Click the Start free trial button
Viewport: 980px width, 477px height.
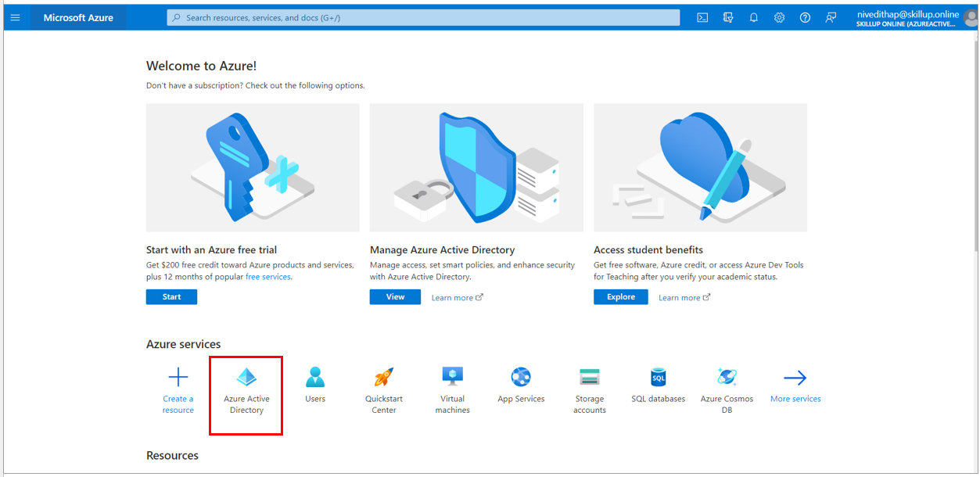[x=171, y=297]
